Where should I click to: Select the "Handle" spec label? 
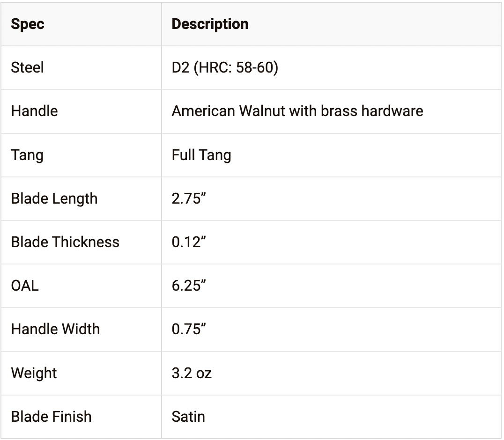click(x=34, y=111)
